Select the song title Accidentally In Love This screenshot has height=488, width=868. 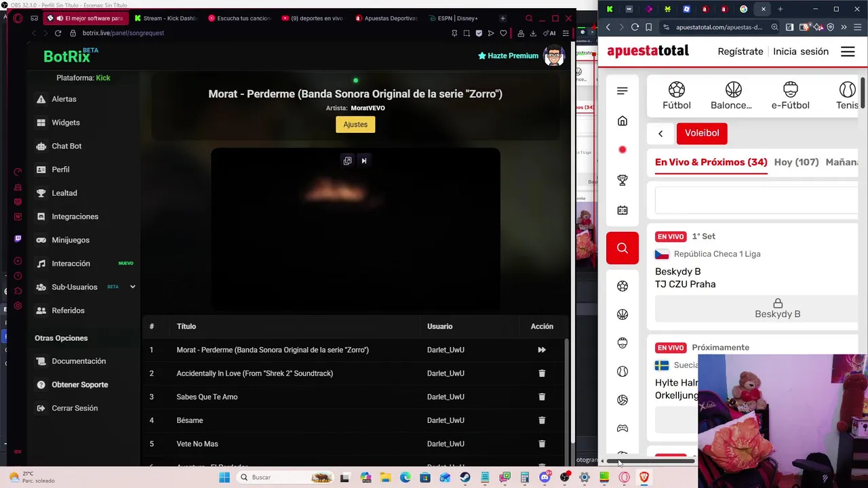(255, 373)
